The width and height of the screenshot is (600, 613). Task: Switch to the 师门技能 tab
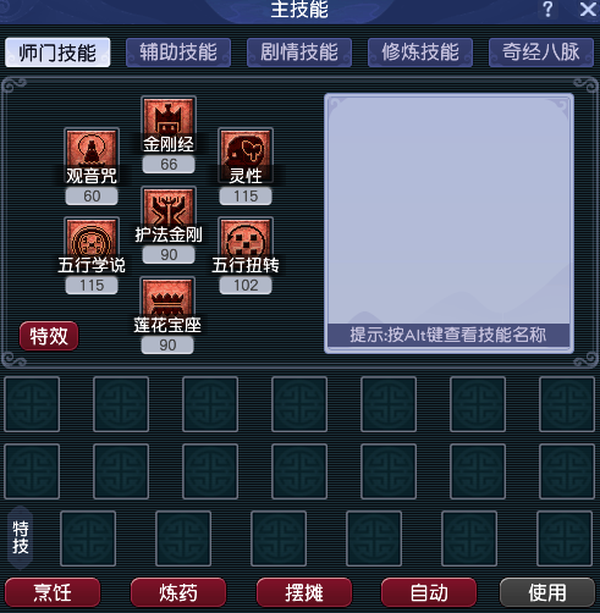tap(57, 52)
